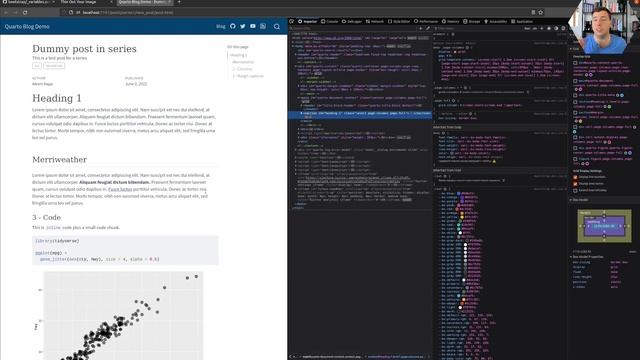Switch to the Debugger tab
Screen dimensions: 640x360
[x=352, y=21]
